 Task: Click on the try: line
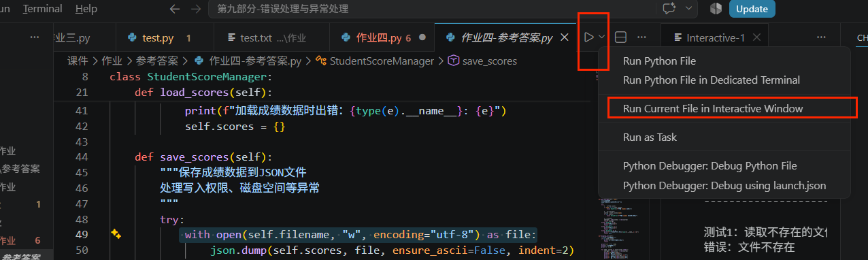(x=172, y=219)
